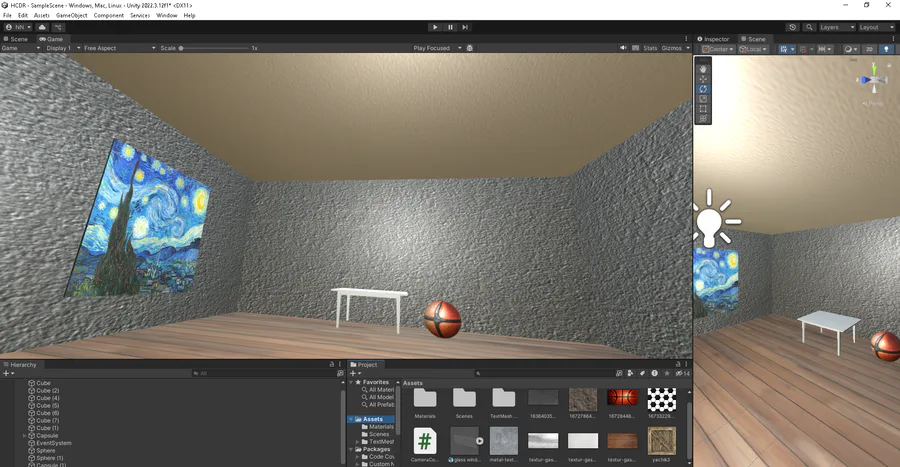Click the Project search by import log icon
Viewport: 900px width, 467px height.
click(x=654, y=373)
